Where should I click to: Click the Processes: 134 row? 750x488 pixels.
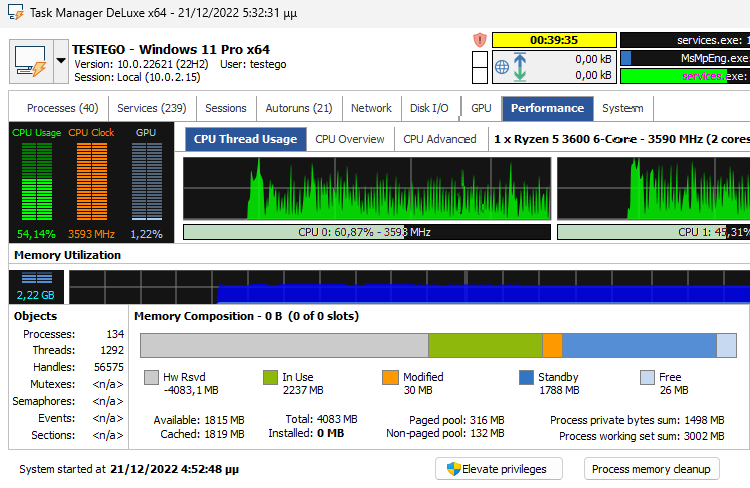pos(73,334)
